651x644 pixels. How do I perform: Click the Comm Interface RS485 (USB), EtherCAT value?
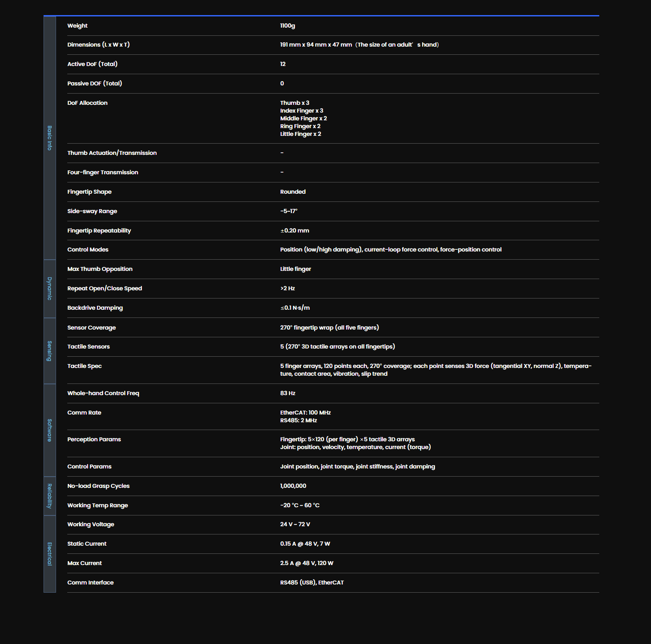(312, 583)
